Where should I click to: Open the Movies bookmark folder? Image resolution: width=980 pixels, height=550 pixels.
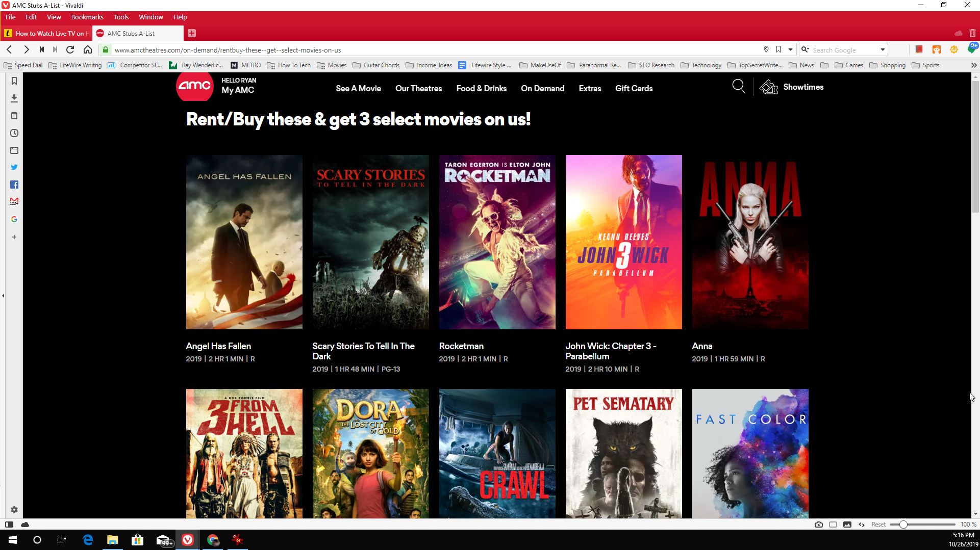332,65
